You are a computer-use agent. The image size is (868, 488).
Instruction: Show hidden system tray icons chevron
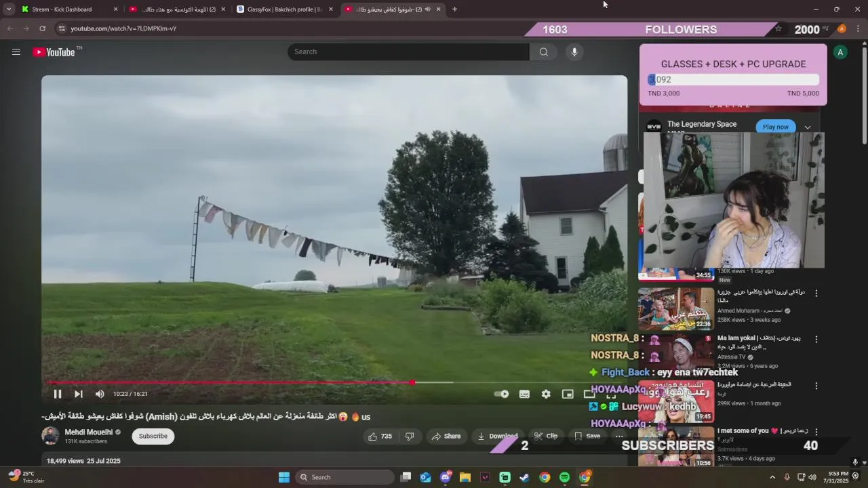pyautogui.click(x=772, y=477)
